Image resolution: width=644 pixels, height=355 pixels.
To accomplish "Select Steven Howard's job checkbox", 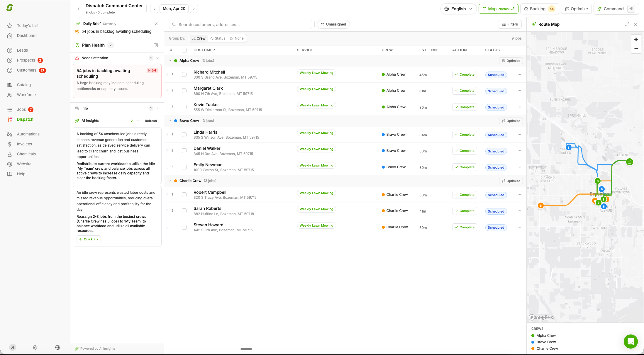I will click(x=184, y=227).
